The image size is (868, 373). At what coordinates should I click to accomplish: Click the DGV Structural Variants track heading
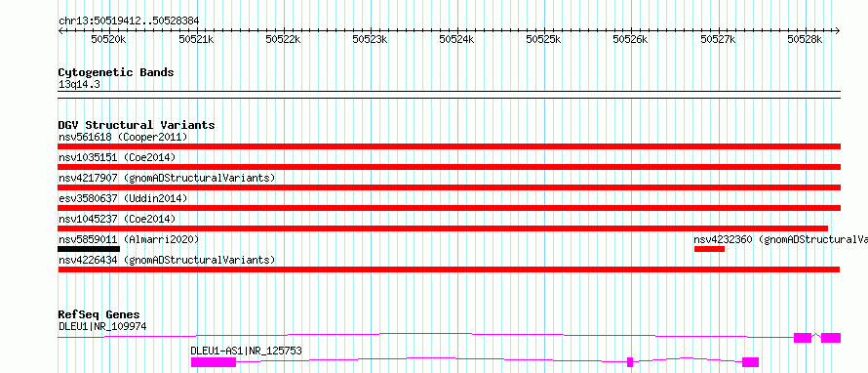point(137,125)
